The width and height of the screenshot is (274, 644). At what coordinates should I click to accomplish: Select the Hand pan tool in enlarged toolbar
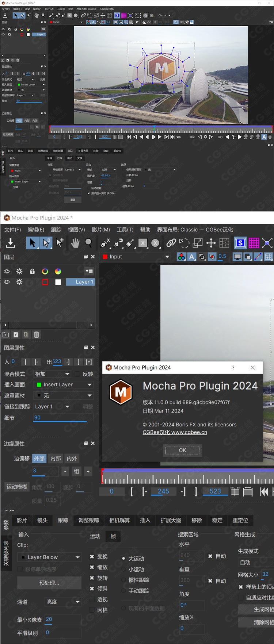(75, 243)
